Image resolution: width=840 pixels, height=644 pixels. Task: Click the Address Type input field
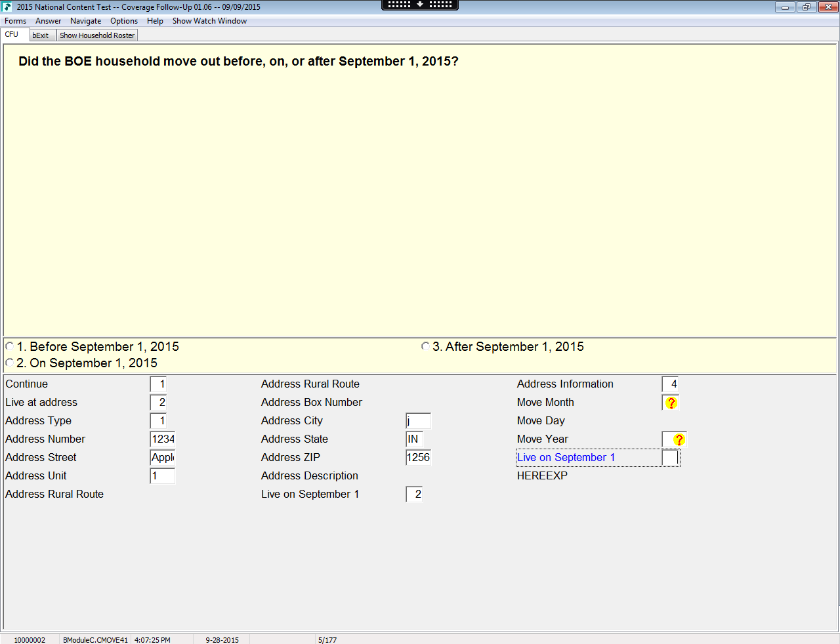pyautogui.click(x=158, y=421)
